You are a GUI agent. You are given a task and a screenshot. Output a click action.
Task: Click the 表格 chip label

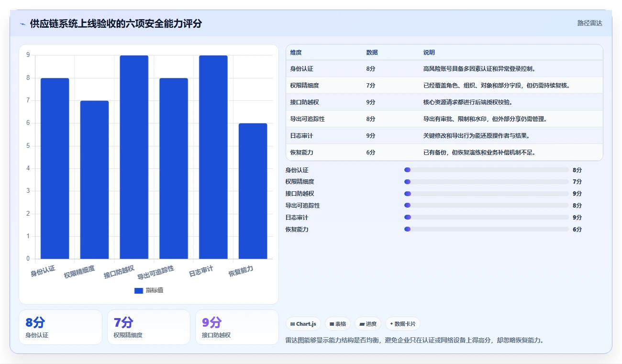341,324
